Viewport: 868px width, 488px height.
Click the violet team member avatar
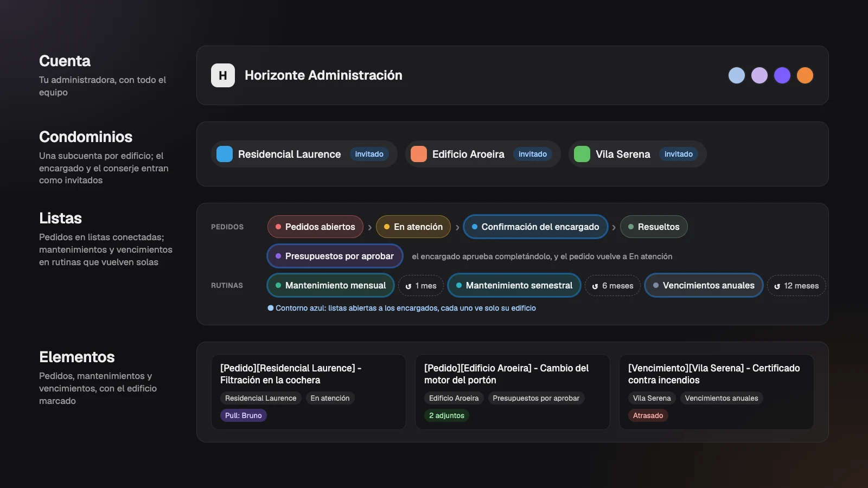(782, 75)
